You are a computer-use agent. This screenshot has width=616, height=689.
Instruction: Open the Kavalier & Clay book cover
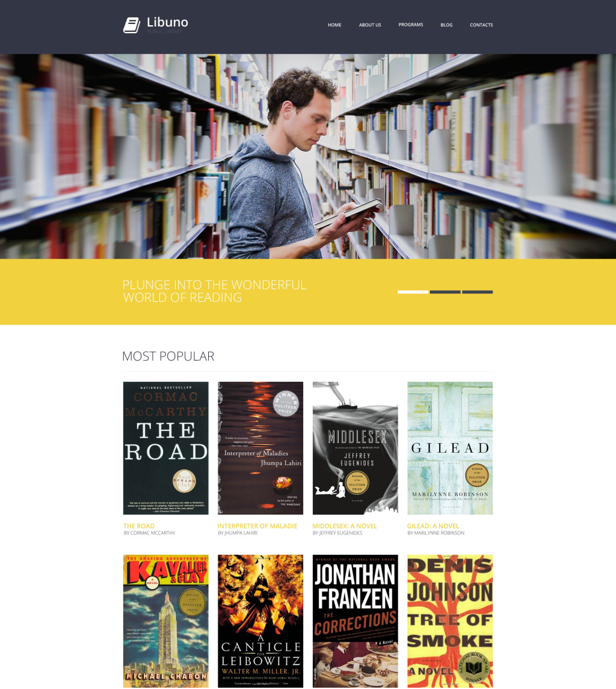(166, 621)
